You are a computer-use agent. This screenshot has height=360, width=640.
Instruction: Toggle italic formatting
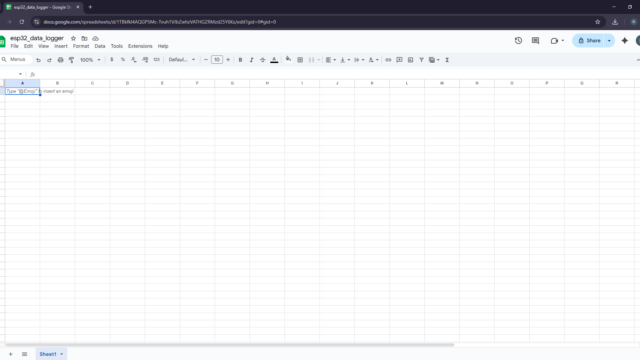tap(251, 60)
